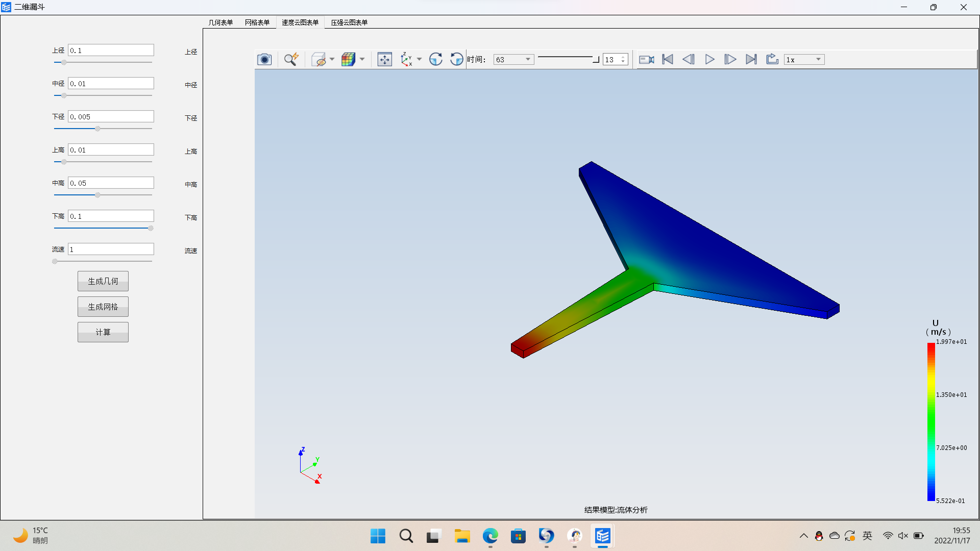
Task: Click the velocity color legend bar
Action: click(931, 421)
